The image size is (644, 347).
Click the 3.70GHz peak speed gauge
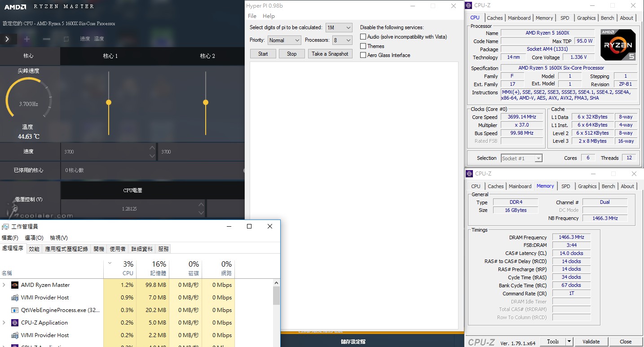pyautogui.click(x=28, y=98)
